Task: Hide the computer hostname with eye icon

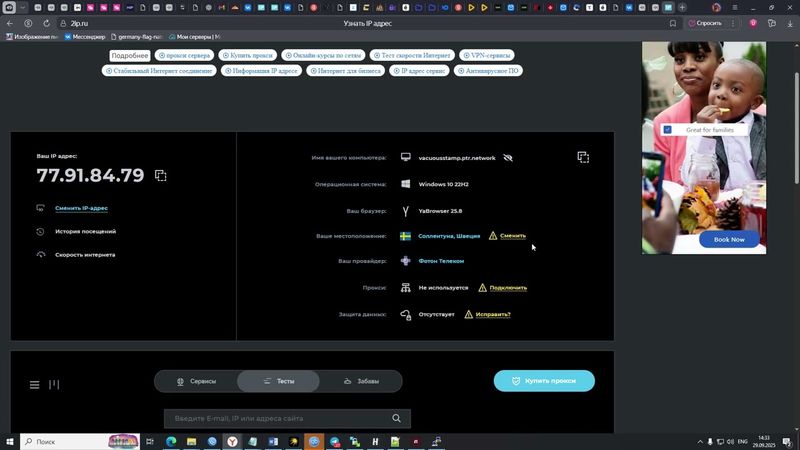Action: point(508,158)
